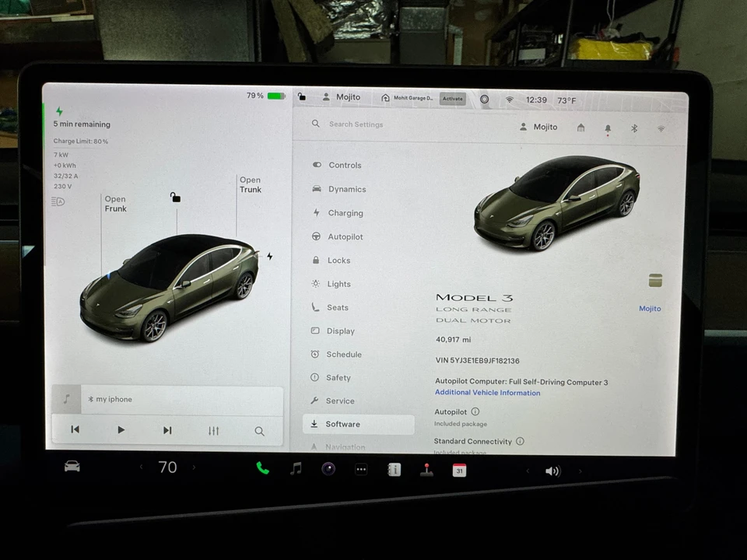747x560 pixels.
Task: Open the Display settings menu
Action: 332,331
